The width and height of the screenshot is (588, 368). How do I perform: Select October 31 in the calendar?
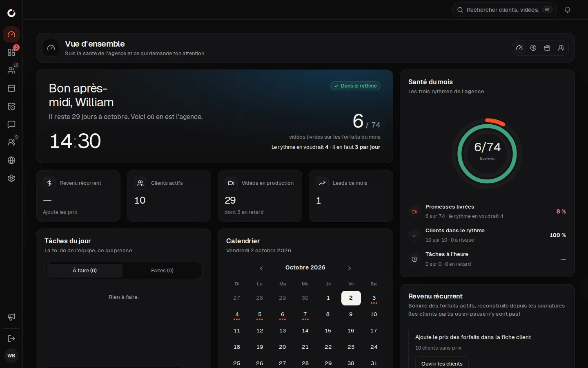[374, 364]
